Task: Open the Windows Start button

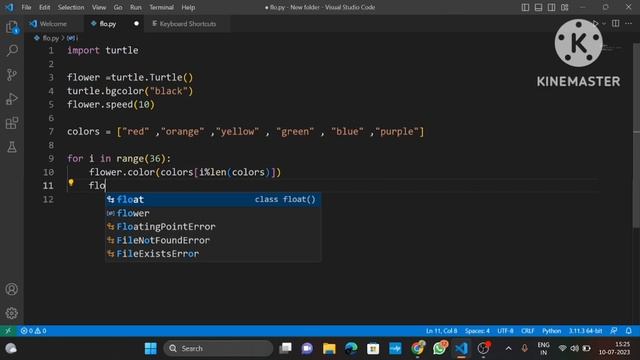Action: pyautogui.click(x=151, y=349)
